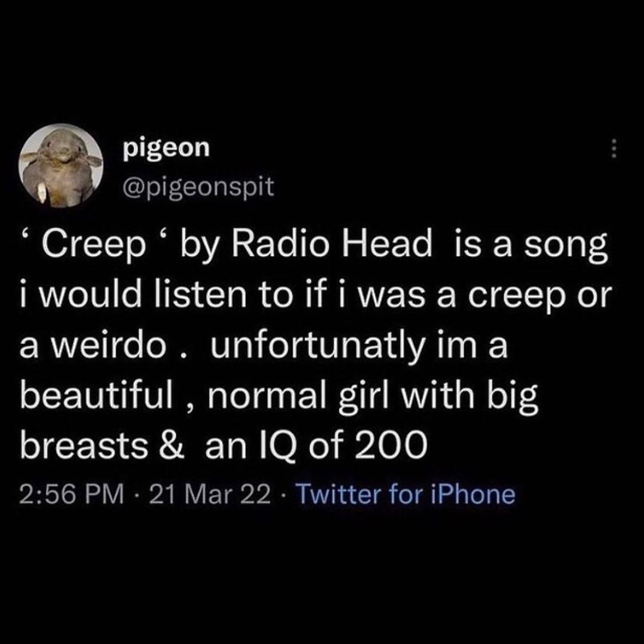Open the pigeon display name profile link
Screen dimensions: 644x644
pyautogui.click(x=166, y=148)
